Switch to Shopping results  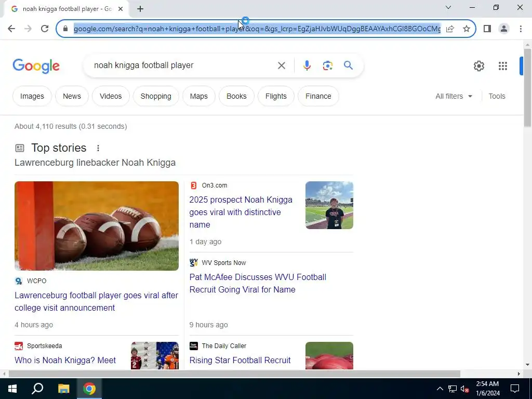tap(156, 96)
